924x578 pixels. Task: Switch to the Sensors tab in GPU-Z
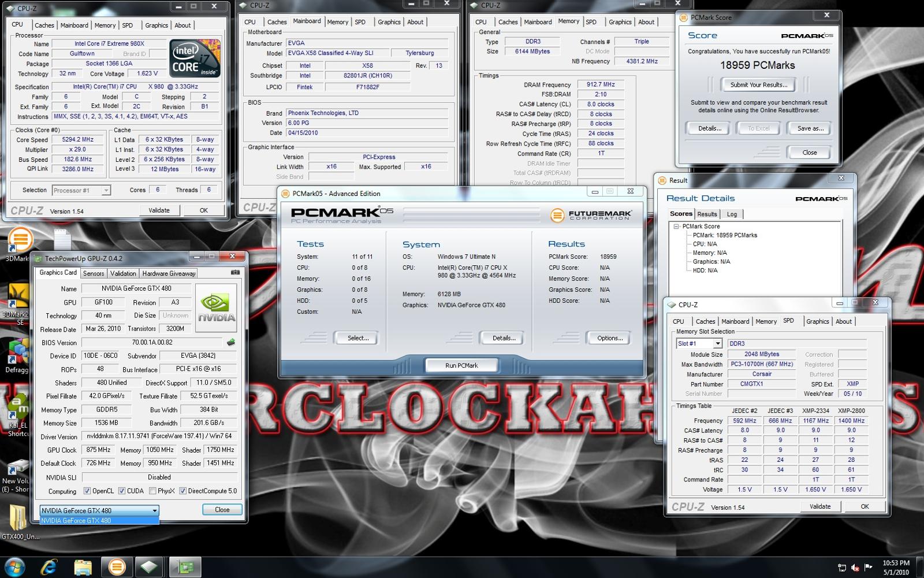(94, 273)
